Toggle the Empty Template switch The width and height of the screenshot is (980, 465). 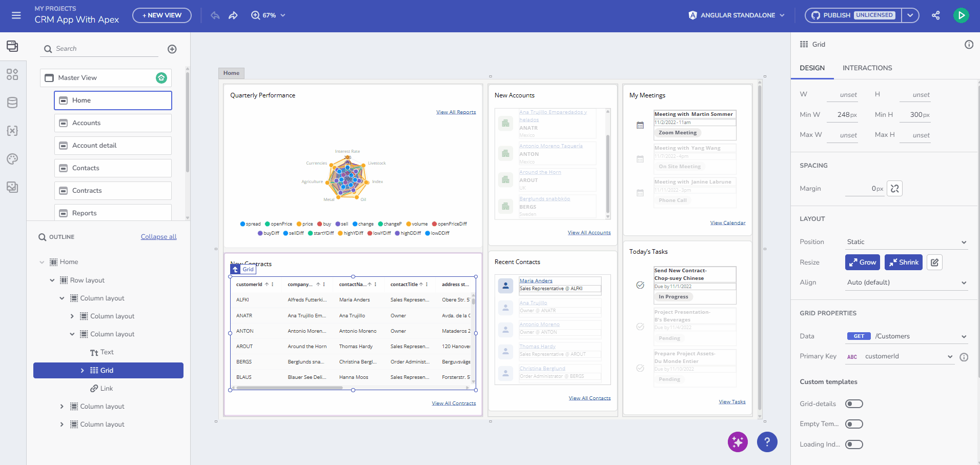coord(854,424)
